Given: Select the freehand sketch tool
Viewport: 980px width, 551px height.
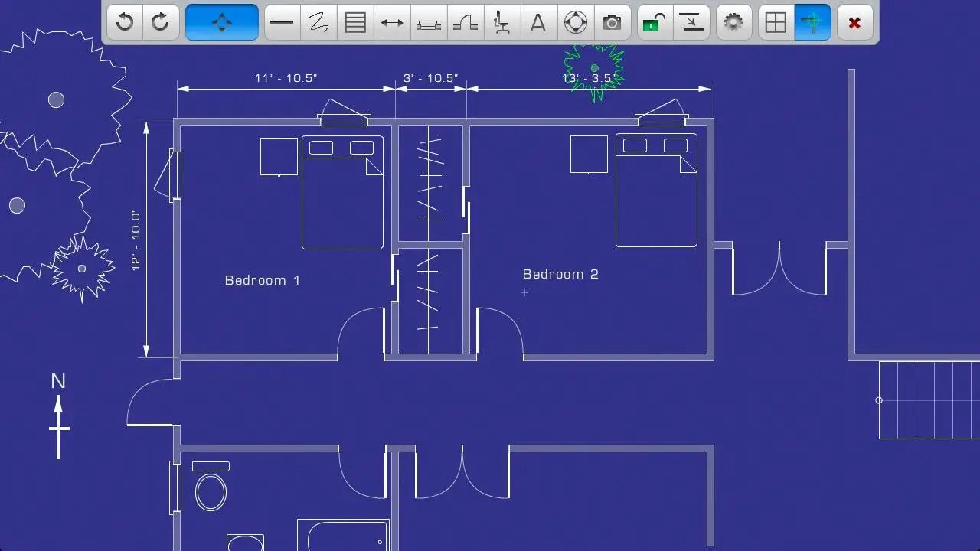Looking at the screenshot, I should point(318,22).
